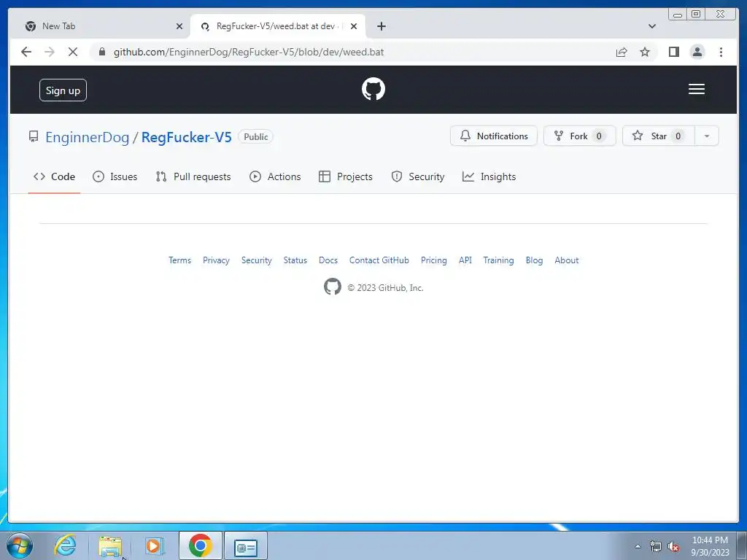Toggle the Chrome side panel icon

coord(673,52)
